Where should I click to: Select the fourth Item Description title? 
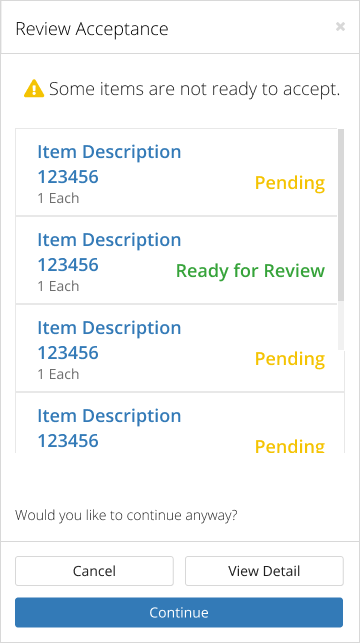pyautogui.click(x=109, y=416)
